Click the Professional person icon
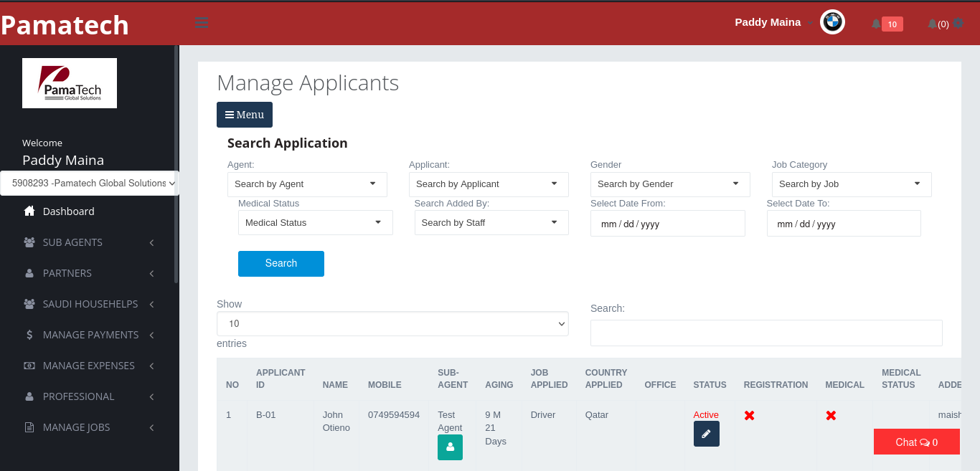980x471 pixels. [29, 396]
